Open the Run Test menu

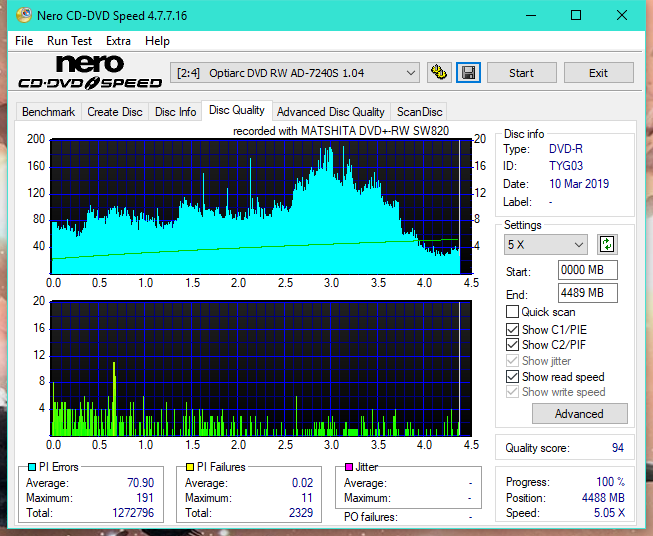(x=69, y=41)
